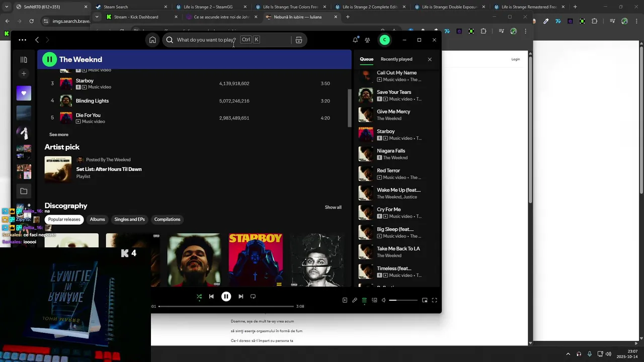Open sidebar folder icon in library
This screenshot has height=362, width=644.
pyautogui.click(x=24, y=191)
